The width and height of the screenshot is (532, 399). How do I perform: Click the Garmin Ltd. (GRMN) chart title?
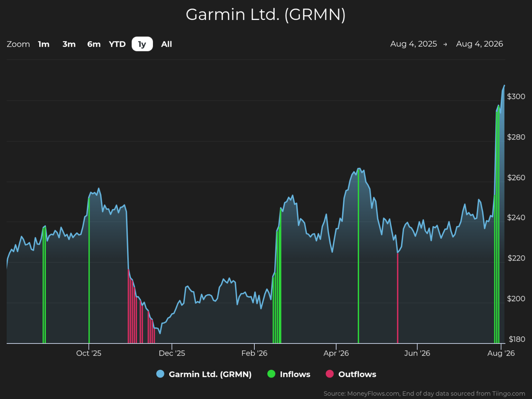[x=265, y=15]
